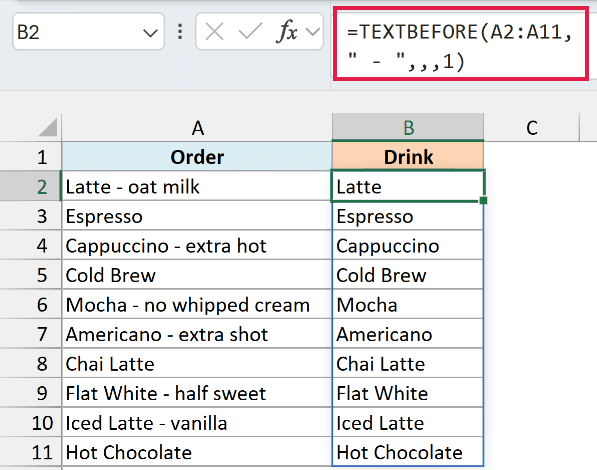597x470 pixels.
Task: Select row 1 header
Action: tap(30, 157)
